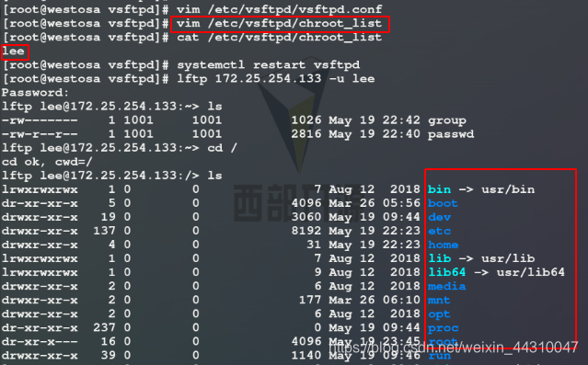The width and height of the screenshot is (588, 365).
Task: Click size '3060' in dev row
Action: (x=306, y=217)
